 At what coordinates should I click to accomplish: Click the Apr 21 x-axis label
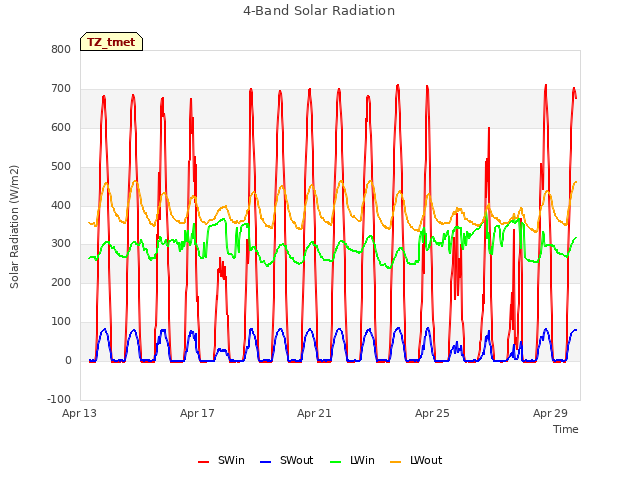point(314,413)
